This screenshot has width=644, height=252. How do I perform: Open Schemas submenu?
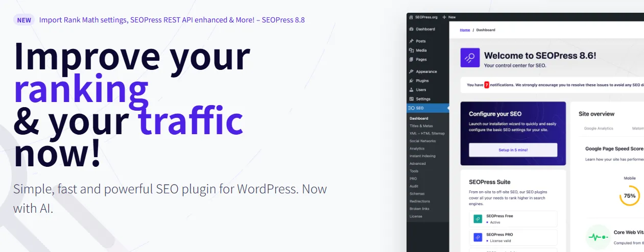(417, 194)
